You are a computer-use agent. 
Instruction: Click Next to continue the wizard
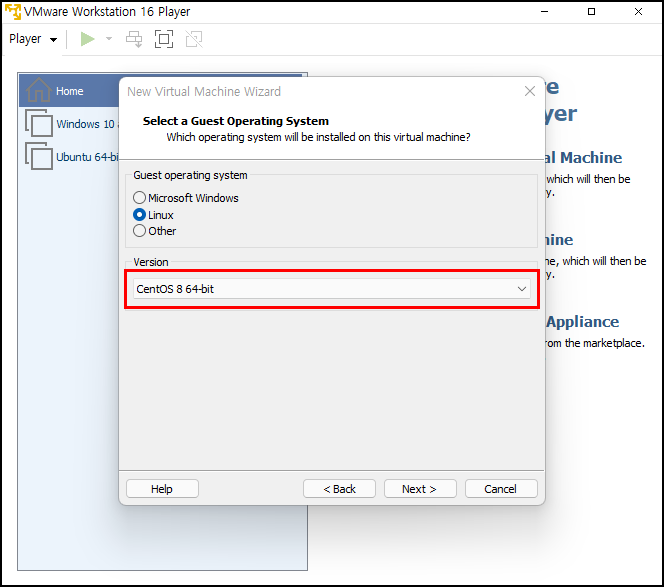click(420, 489)
